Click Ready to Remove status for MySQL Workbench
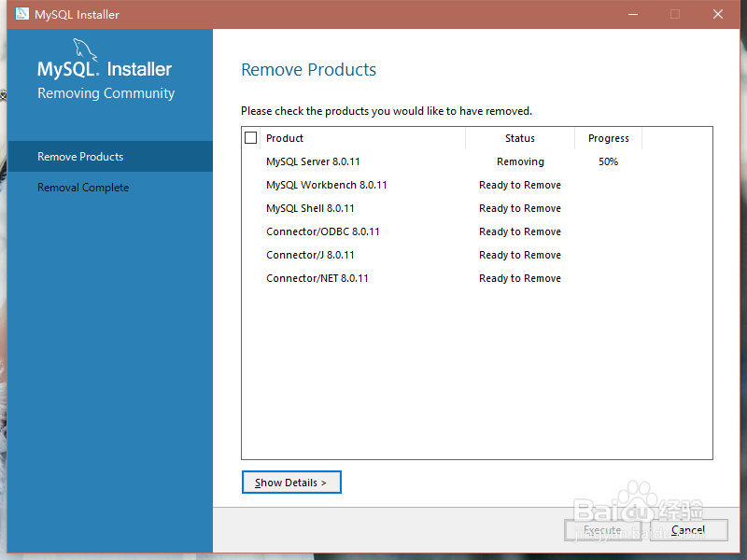This screenshot has width=747, height=560. coord(520,185)
